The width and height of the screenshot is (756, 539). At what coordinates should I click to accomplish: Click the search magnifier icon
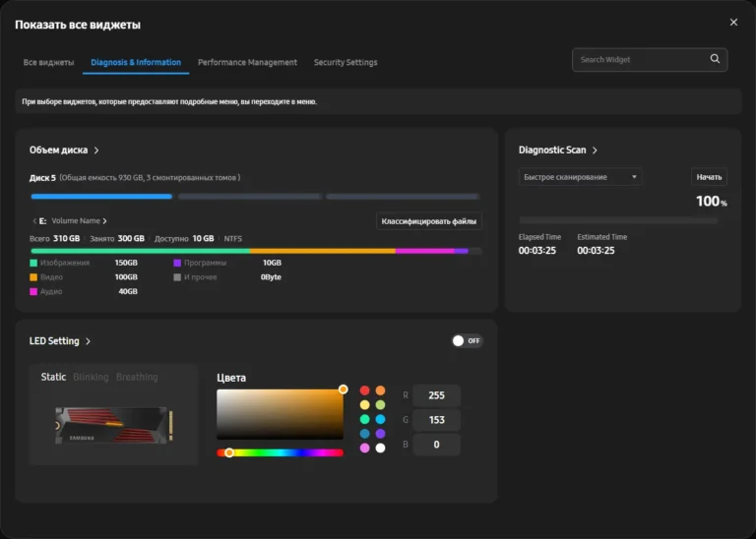pos(715,59)
